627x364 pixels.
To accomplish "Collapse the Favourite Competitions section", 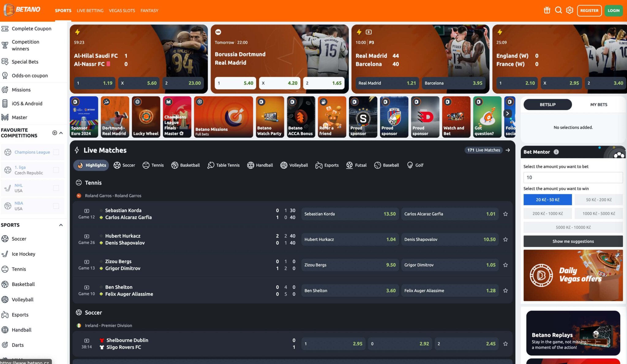I will pyautogui.click(x=61, y=133).
